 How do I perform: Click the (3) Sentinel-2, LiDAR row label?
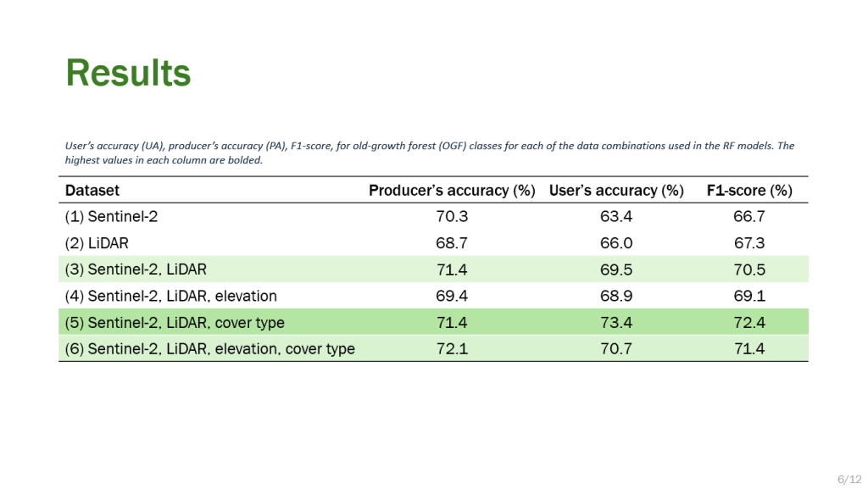click(x=136, y=270)
